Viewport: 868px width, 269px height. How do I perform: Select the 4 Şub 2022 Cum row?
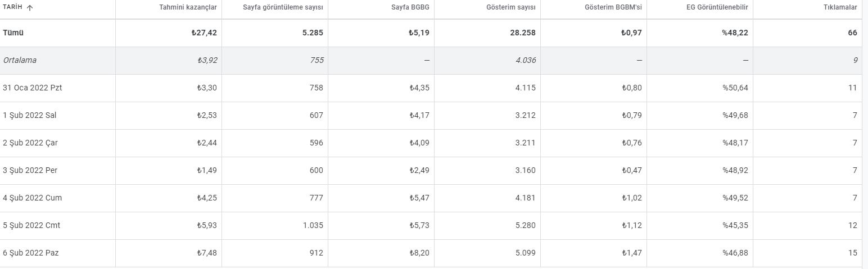(431, 198)
